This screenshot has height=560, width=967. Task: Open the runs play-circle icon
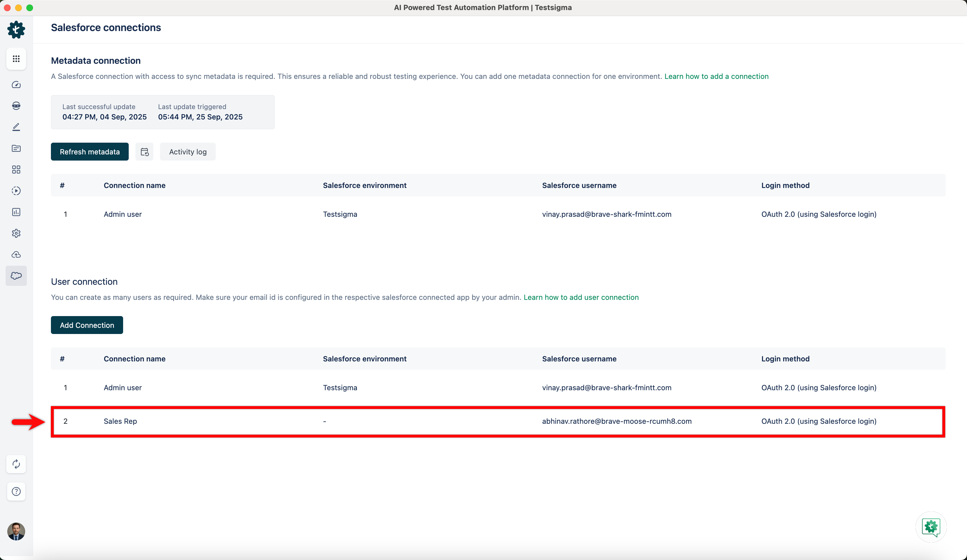coord(16,191)
